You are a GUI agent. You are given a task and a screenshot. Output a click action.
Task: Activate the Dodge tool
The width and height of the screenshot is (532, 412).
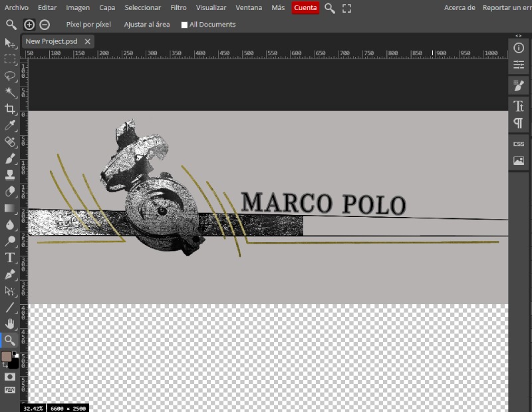10,241
